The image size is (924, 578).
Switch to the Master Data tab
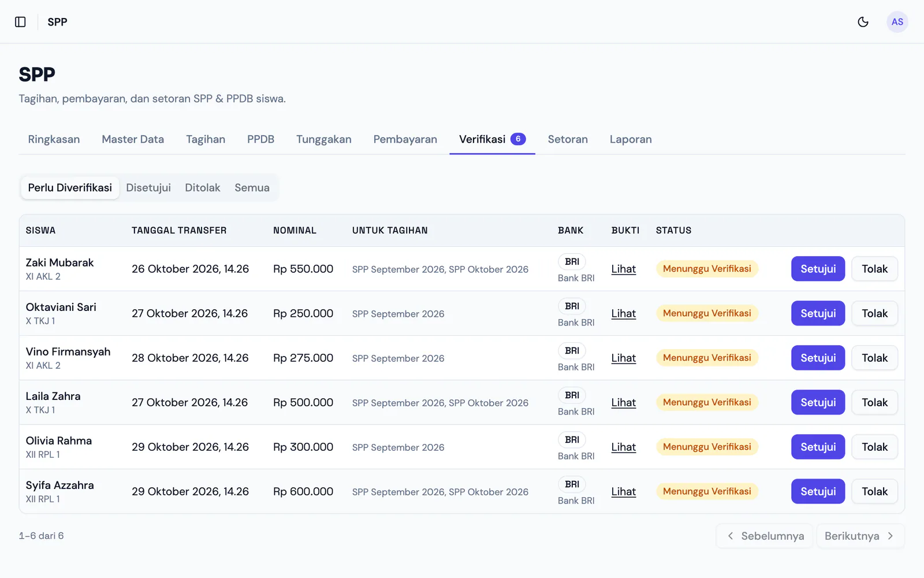(x=133, y=139)
